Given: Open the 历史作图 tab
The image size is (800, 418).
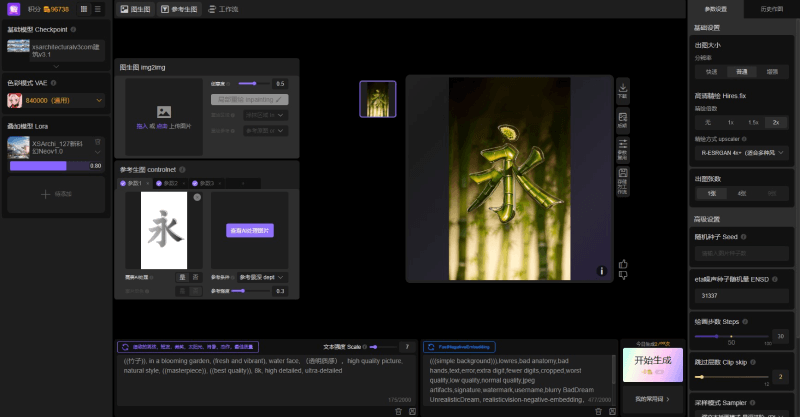Looking at the screenshot, I should pyautogui.click(x=771, y=8).
